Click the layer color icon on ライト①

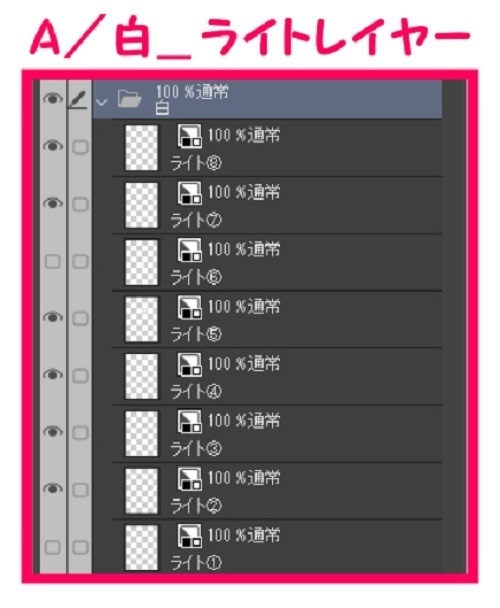189,535
